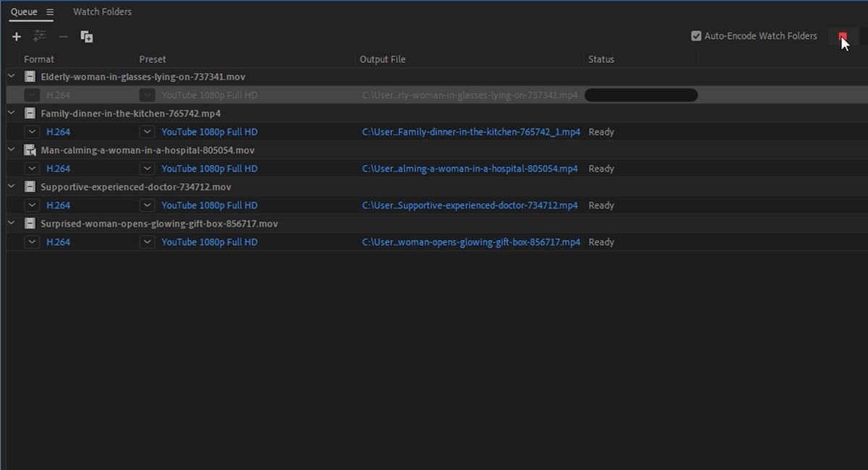Disable Auto-Encode Watch Folders
The width and height of the screenshot is (868, 470).
coord(696,35)
